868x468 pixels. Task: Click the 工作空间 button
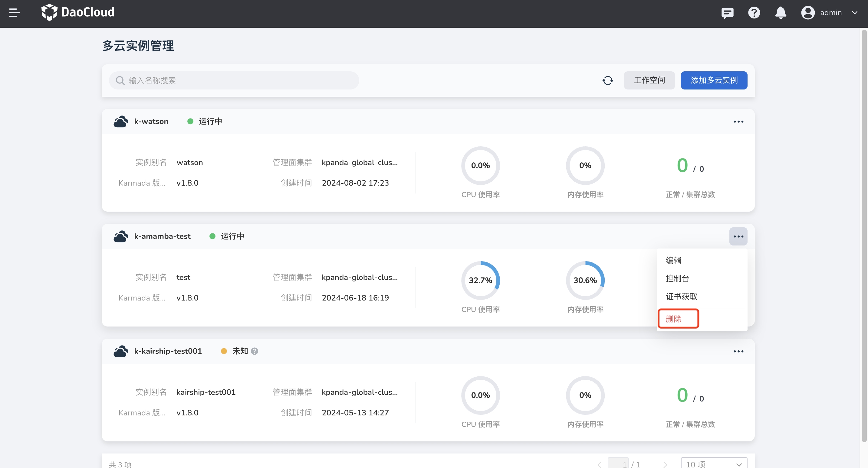[x=649, y=80]
